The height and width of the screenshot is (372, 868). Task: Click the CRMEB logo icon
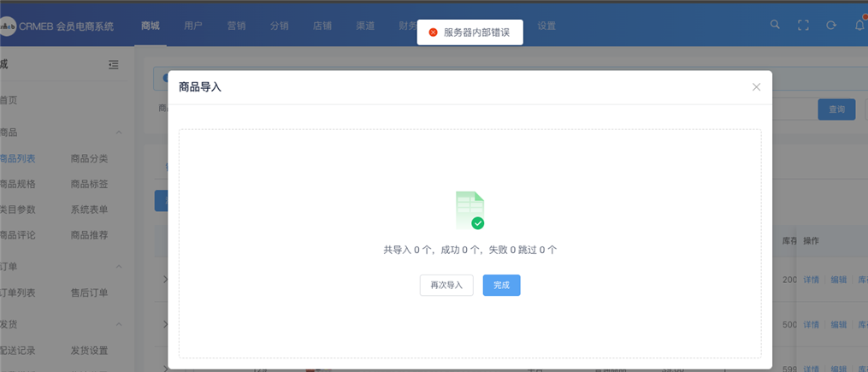(7, 27)
